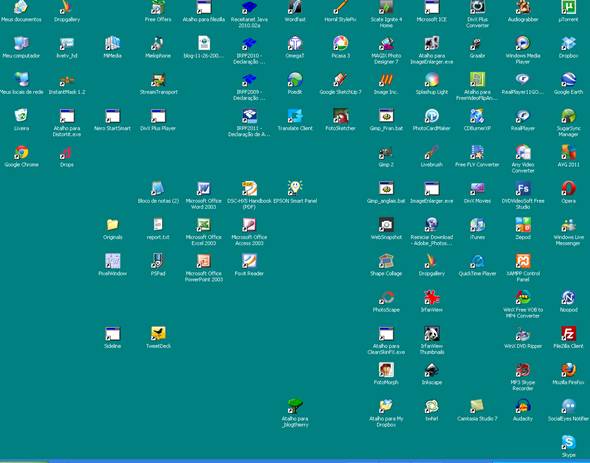Open SugarSync Manager

(568, 116)
